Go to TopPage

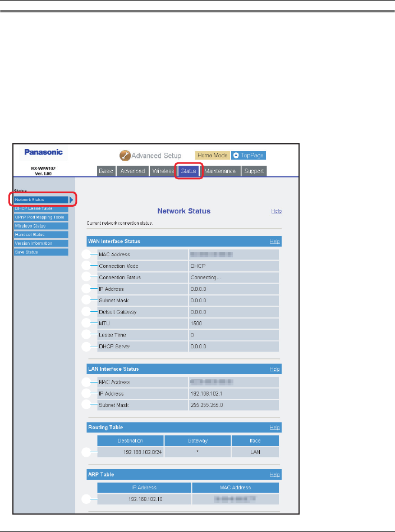249,156
